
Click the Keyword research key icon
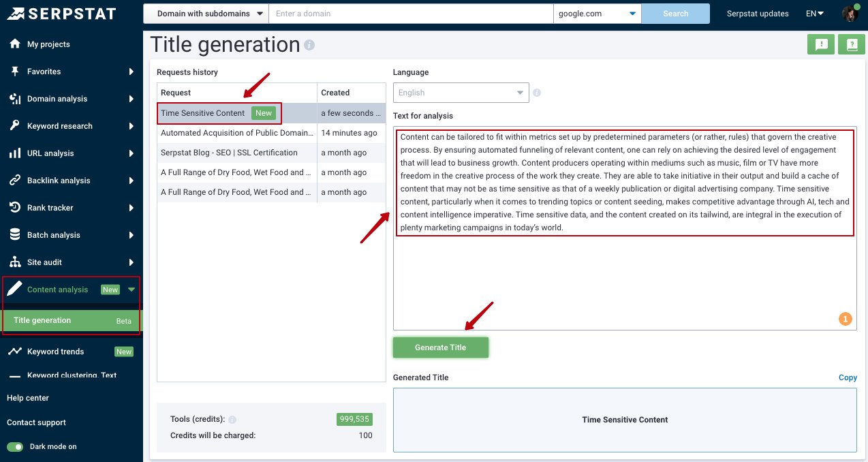(x=14, y=126)
